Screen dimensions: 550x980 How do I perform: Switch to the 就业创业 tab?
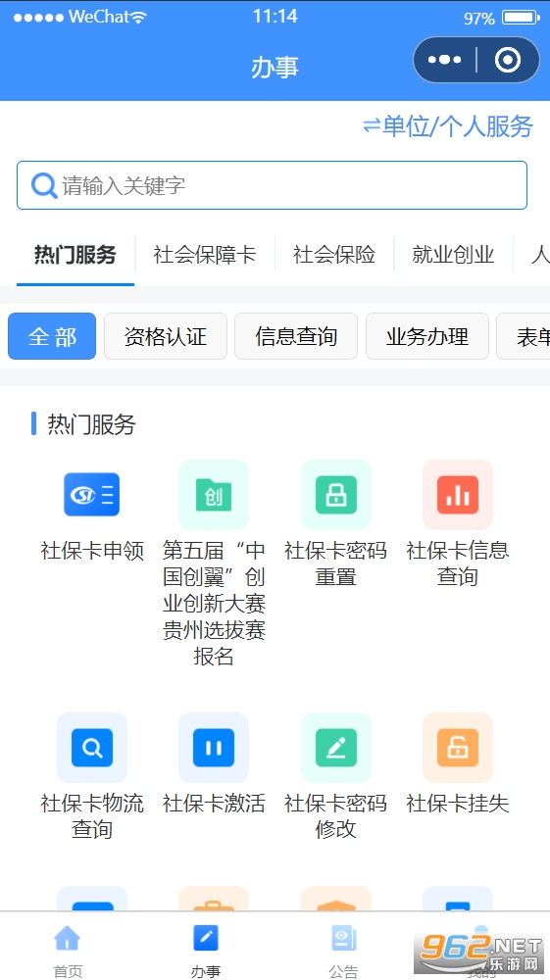(453, 255)
